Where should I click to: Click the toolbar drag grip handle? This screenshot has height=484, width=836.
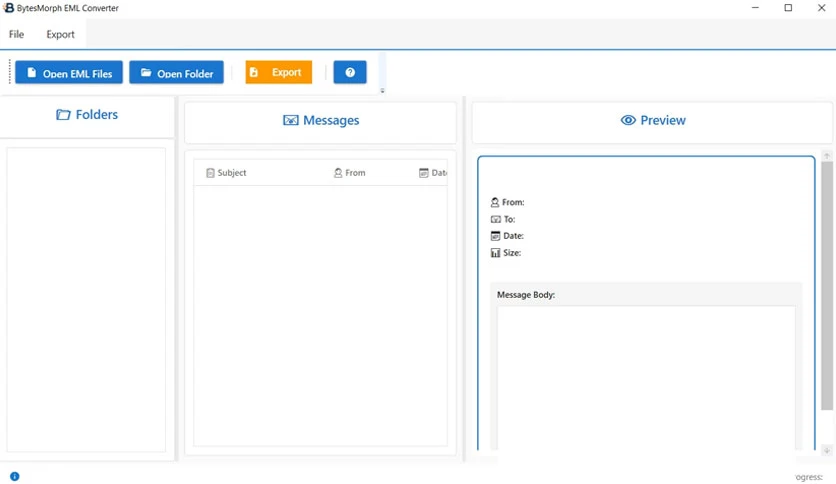(10, 72)
